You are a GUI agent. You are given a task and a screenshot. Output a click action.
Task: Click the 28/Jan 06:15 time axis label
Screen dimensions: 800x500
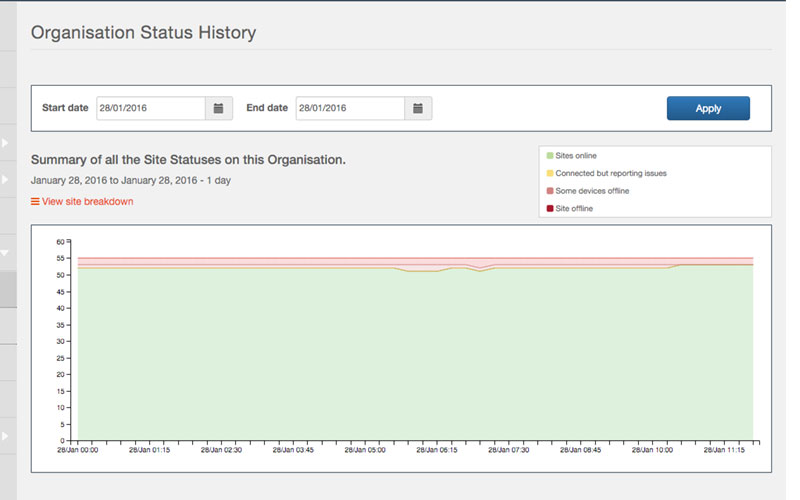tap(437, 451)
